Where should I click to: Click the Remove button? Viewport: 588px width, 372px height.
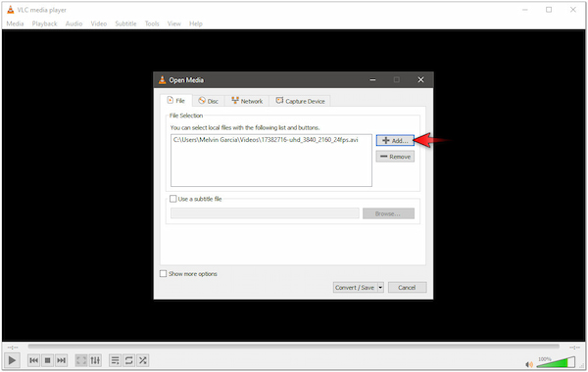point(395,157)
